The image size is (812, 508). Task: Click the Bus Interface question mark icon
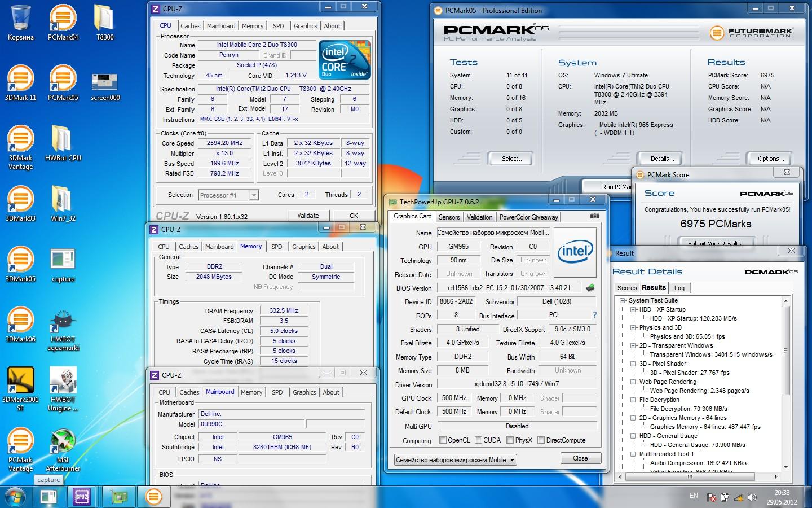594,315
